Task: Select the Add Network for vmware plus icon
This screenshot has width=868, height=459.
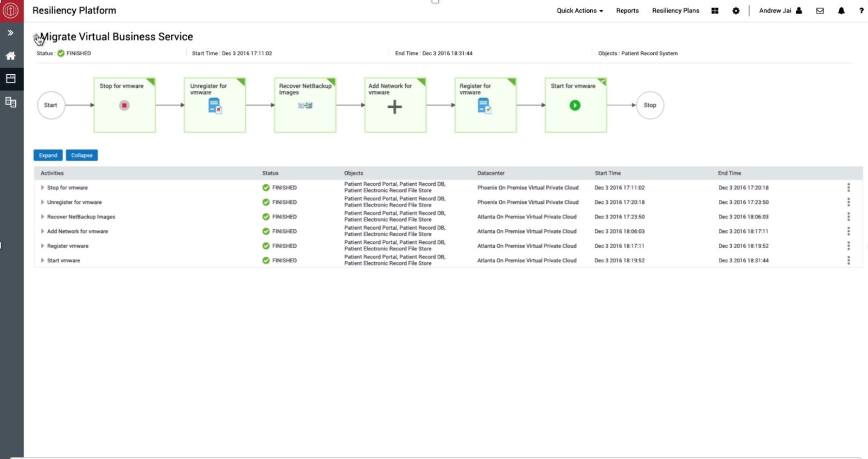Action: click(x=394, y=107)
